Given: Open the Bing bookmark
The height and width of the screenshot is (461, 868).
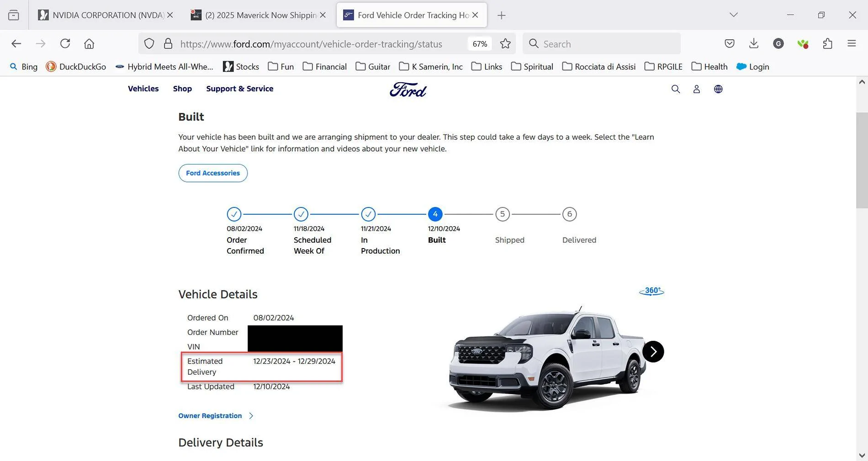Looking at the screenshot, I should pyautogui.click(x=23, y=67).
